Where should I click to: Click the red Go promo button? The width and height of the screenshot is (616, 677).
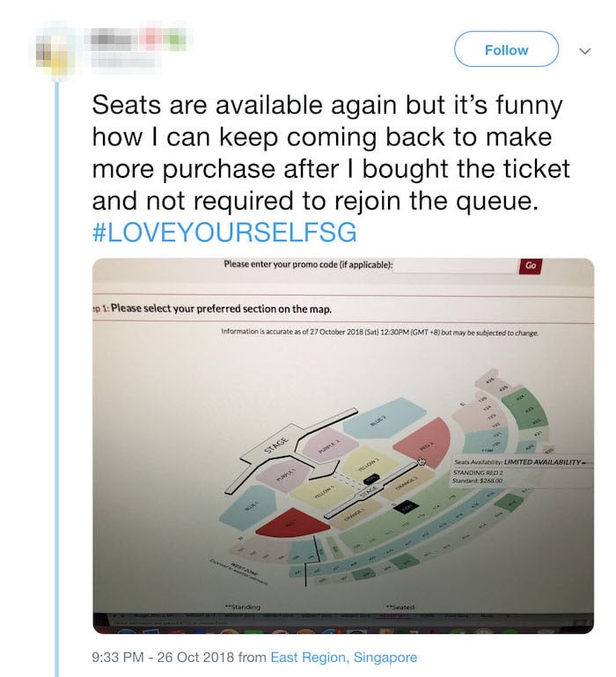530,265
